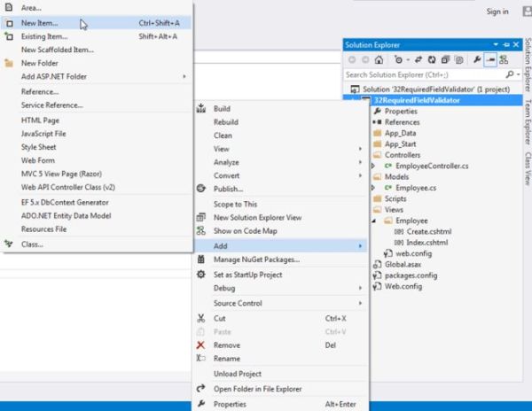Expand Add ASP.NET Folder submenu arrow

coord(184,76)
